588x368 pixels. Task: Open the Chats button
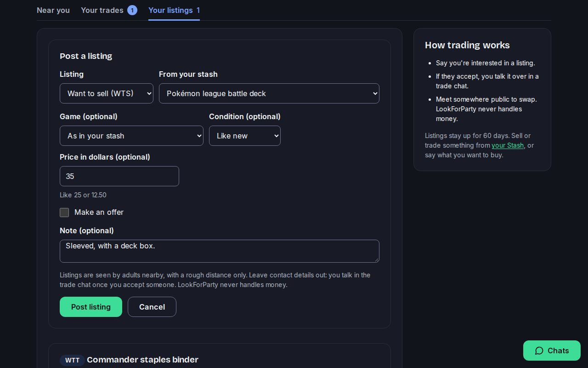click(x=552, y=351)
